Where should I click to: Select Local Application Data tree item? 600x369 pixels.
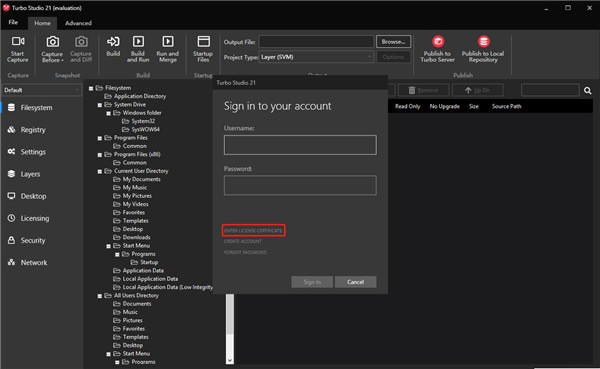(x=150, y=279)
